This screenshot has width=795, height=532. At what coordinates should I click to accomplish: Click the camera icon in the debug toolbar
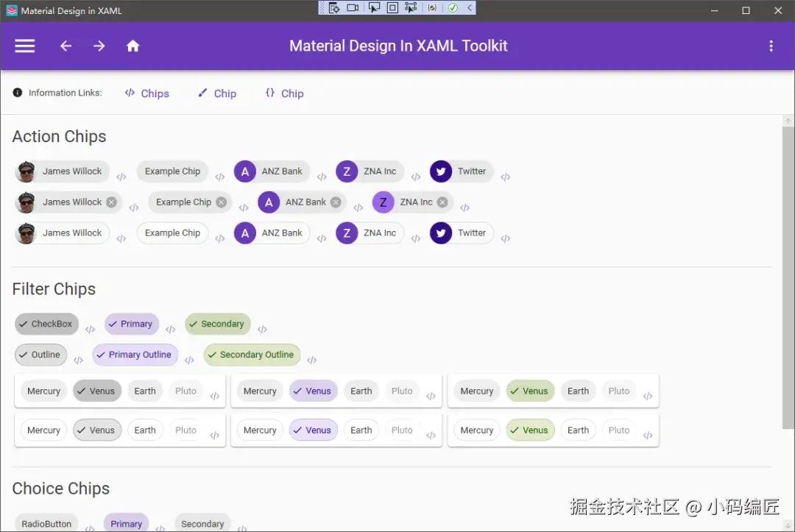point(353,7)
